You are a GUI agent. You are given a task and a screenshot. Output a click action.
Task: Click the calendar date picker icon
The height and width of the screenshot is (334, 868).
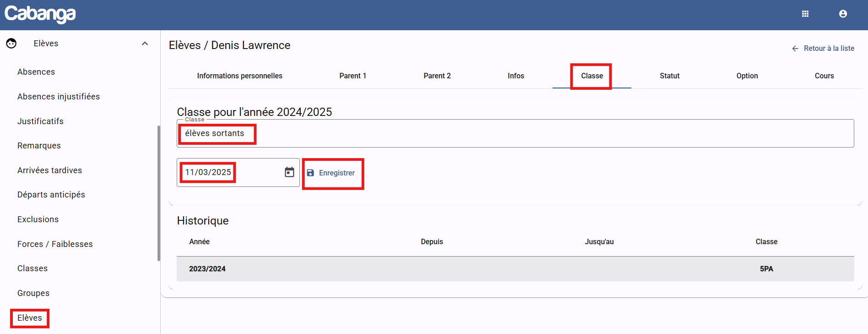tap(289, 172)
